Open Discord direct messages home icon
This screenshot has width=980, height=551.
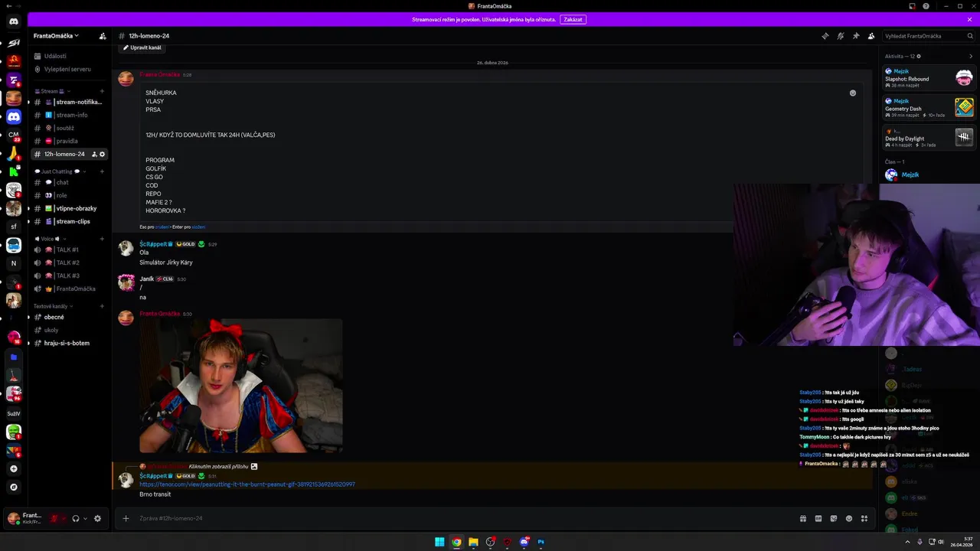pyautogui.click(x=14, y=21)
